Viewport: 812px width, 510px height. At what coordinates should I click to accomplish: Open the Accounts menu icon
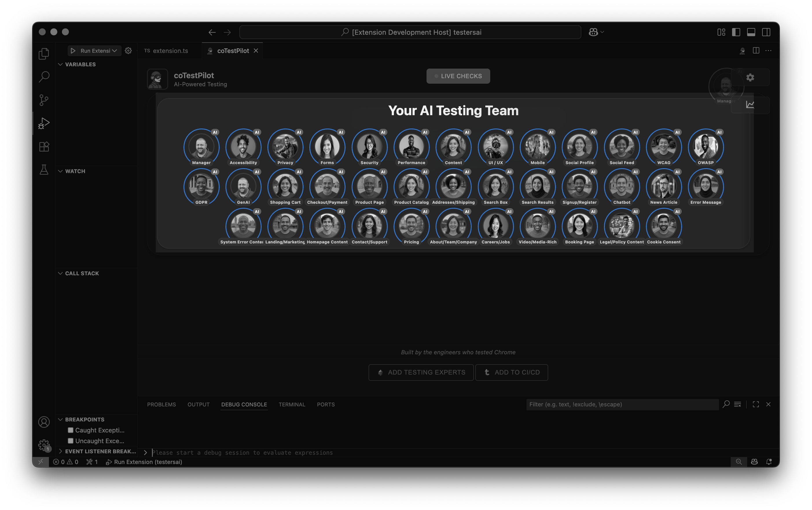point(44,422)
